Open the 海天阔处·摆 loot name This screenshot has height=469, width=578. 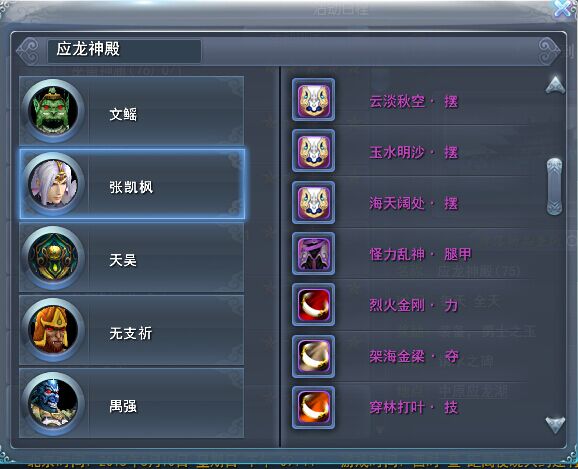pyautogui.click(x=414, y=203)
